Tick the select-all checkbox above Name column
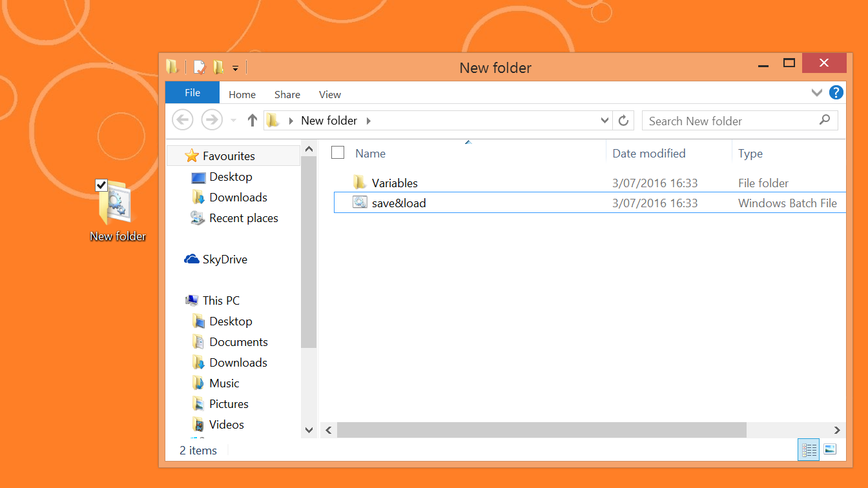This screenshot has width=868, height=488. click(x=338, y=152)
